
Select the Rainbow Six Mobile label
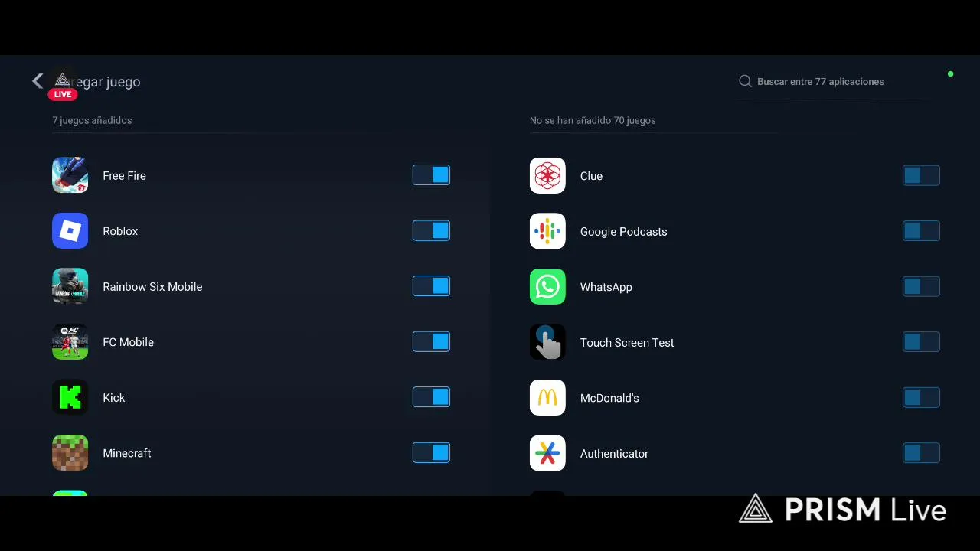pos(152,287)
